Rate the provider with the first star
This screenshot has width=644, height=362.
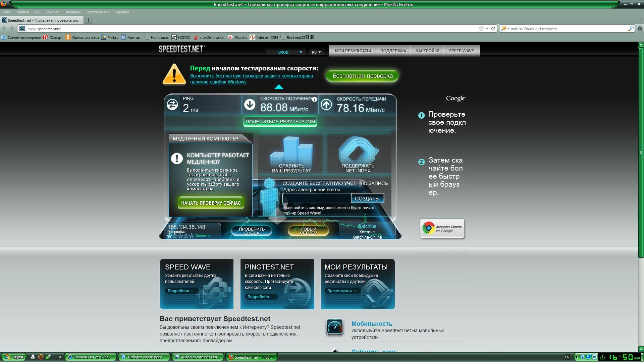coord(169,236)
